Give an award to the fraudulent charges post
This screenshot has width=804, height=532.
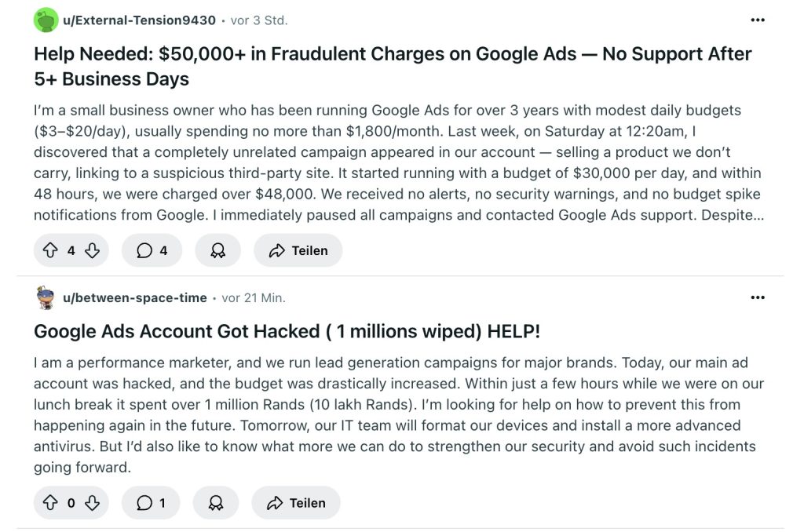[x=217, y=251]
